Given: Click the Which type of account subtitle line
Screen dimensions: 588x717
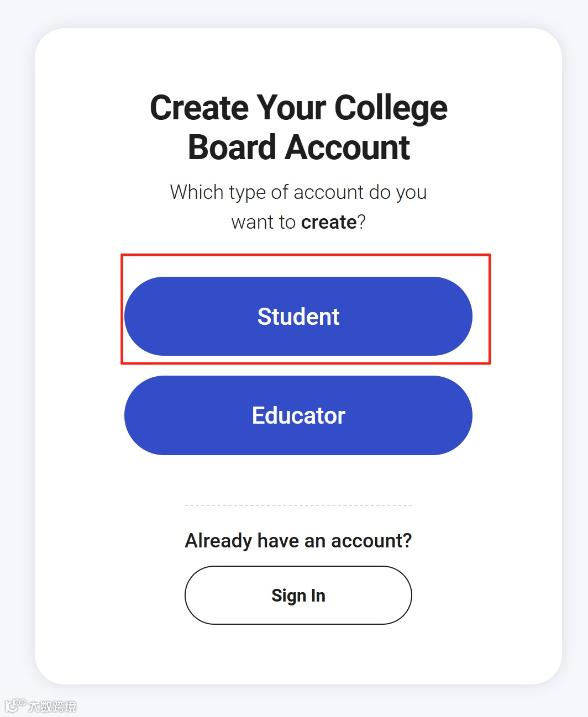Looking at the screenshot, I should click(x=298, y=193).
